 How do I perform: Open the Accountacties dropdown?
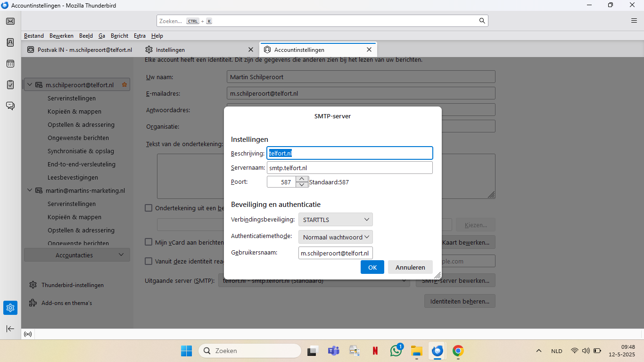click(77, 255)
